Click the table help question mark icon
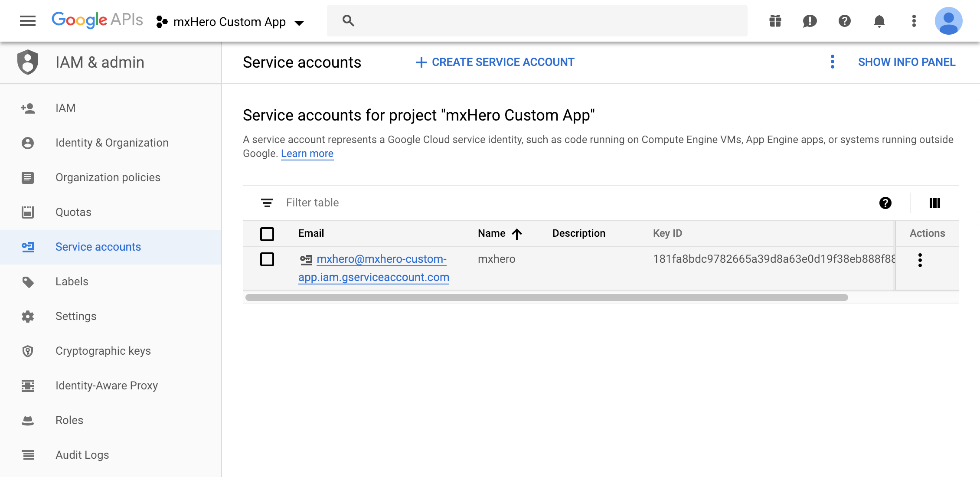 [x=885, y=203]
